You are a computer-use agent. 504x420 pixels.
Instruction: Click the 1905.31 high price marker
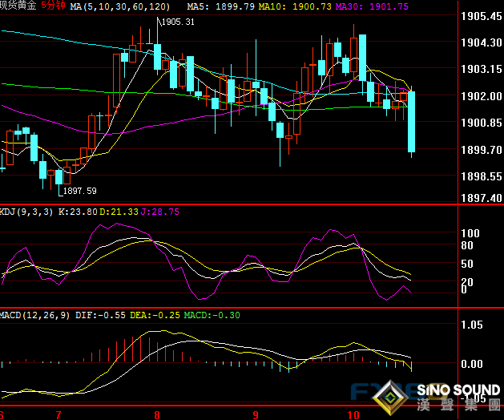(x=177, y=22)
